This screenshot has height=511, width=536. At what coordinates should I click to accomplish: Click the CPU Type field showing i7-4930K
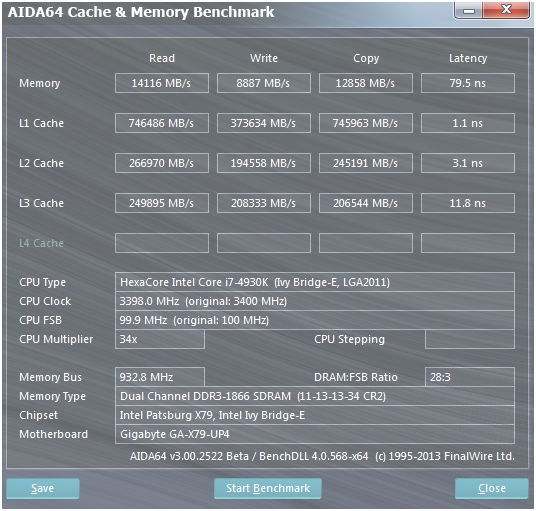point(315,282)
